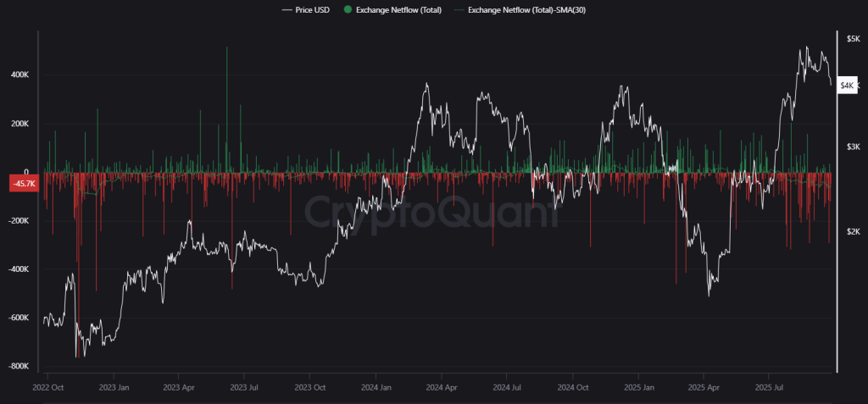Click the green Exchange Netflow legend dot

(348, 9)
